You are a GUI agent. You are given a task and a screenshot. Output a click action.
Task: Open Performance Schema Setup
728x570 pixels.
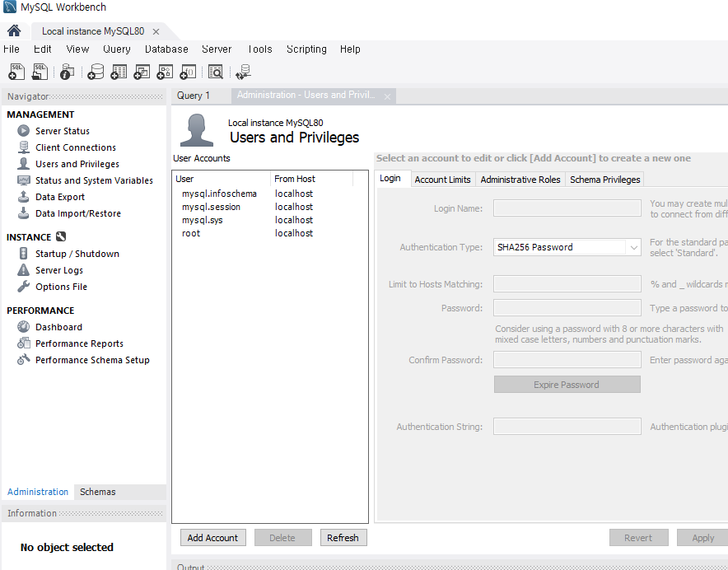(92, 360)
